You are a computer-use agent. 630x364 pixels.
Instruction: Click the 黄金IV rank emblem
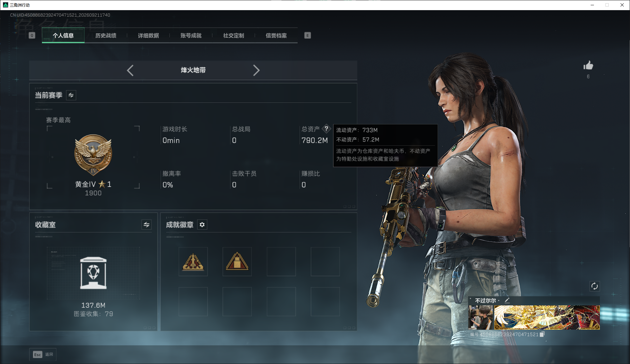(x=93, y=155)
